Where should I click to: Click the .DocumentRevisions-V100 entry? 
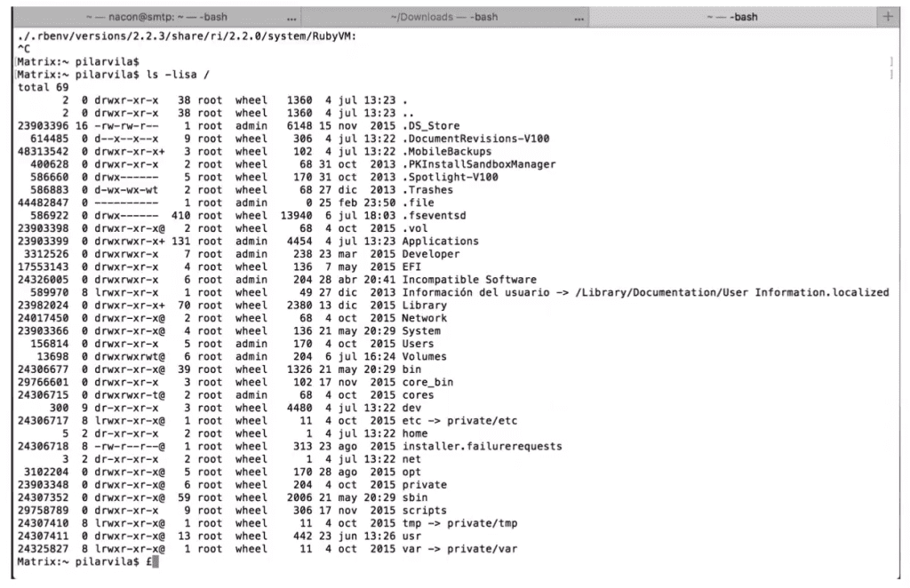pos(476,139)
